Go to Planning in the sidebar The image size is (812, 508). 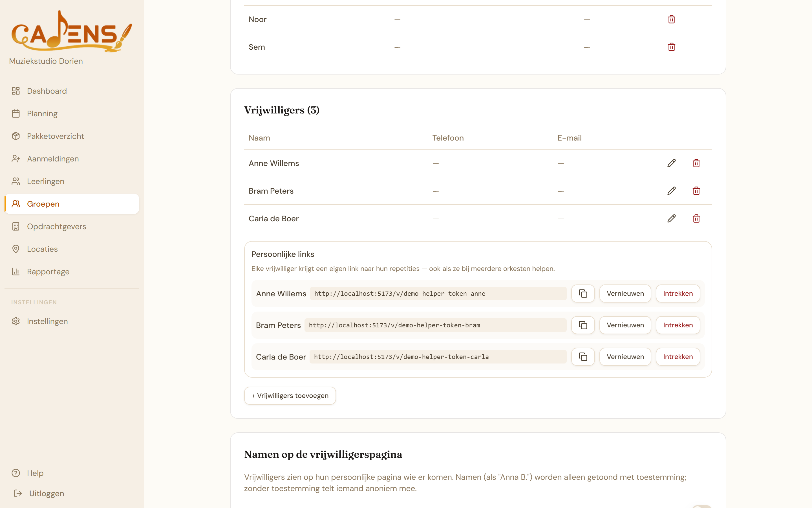[72, 113]
